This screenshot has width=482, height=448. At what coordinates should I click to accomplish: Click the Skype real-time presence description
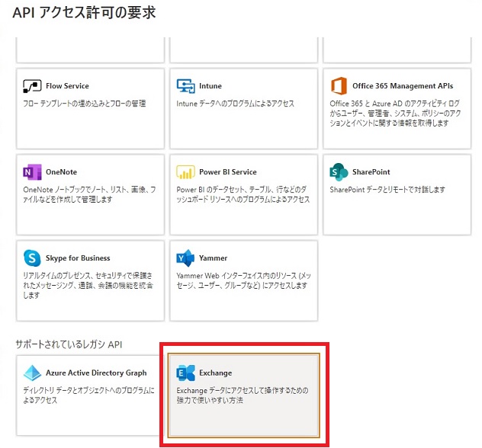[88, 285]
